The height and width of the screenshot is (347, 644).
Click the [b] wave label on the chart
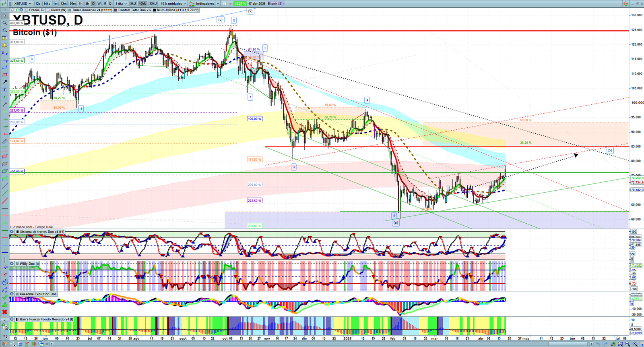pos(610,150)
